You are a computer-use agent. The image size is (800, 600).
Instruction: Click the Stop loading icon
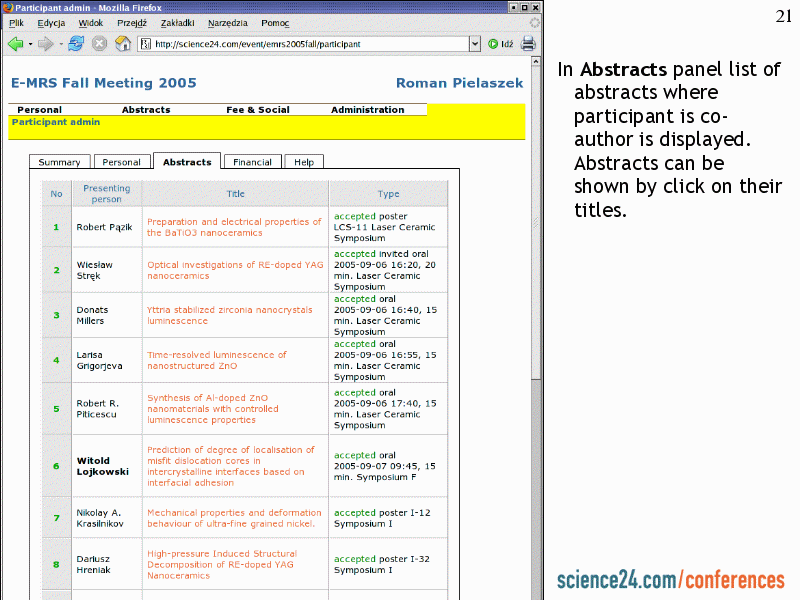tap(99, 44)
